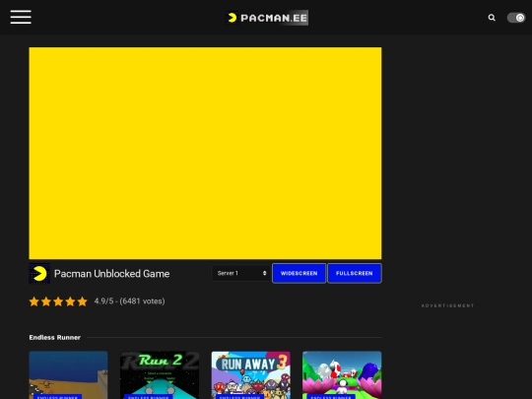Screen dimensions: 532x399
Task: Open the first desert game thumbnail
Action: tap(68, 375)
